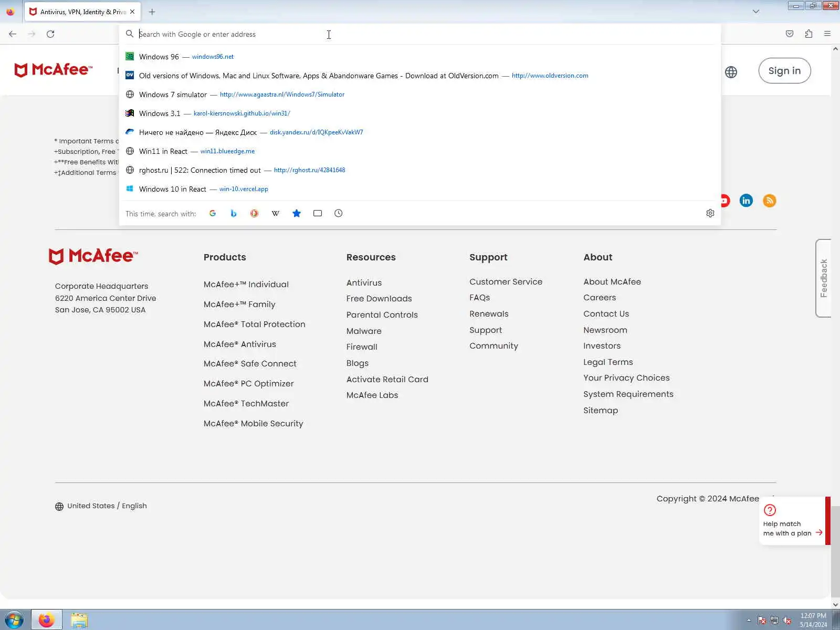Open the McAfee RSS feed icon
840x630 pixels.
click(x=769, y=201)
